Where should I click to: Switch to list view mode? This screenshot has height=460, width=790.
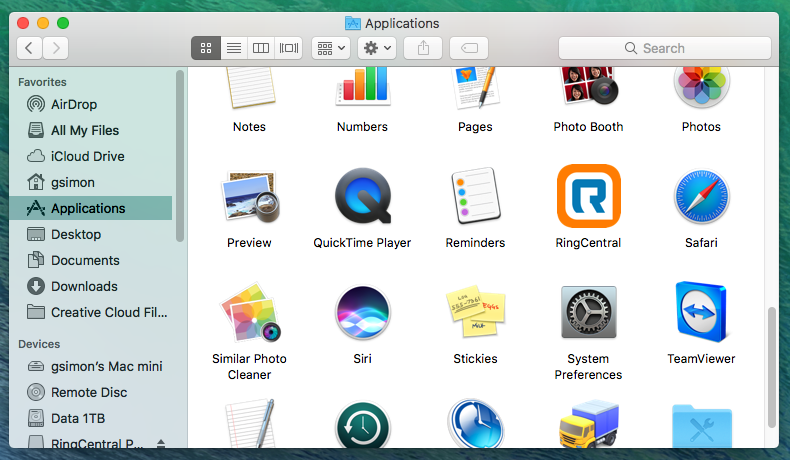pos(233,48)
